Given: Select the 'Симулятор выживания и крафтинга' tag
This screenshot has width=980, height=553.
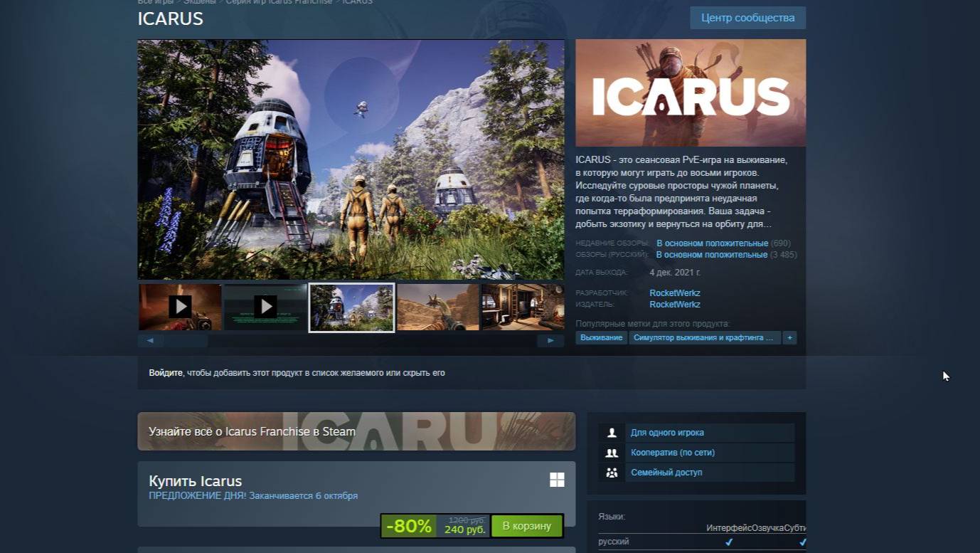Looking at the screenshot, I should [x=704, y=338].
